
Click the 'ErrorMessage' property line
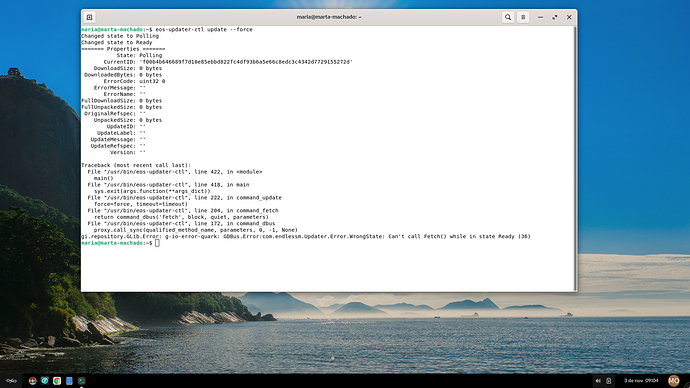click(x=119, y=88)
